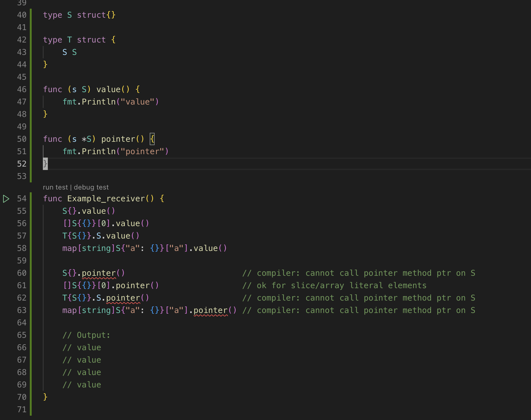Click the 'run test' CodeLens link

tap(55, 187)
